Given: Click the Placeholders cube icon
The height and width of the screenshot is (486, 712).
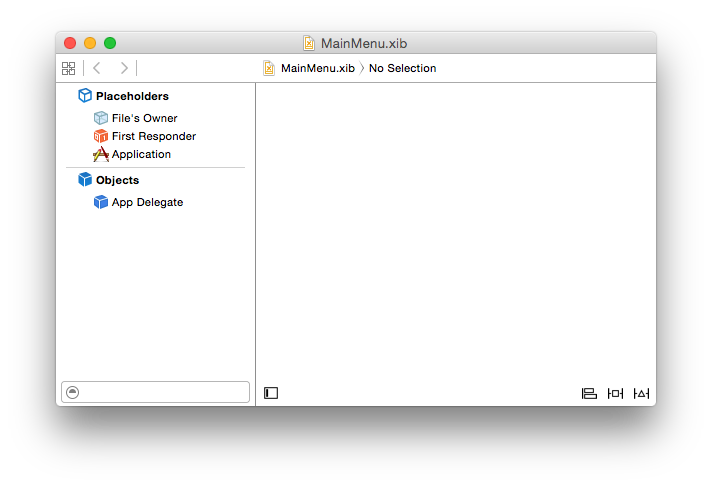Looking at the screenshot, I should (85, 95).
